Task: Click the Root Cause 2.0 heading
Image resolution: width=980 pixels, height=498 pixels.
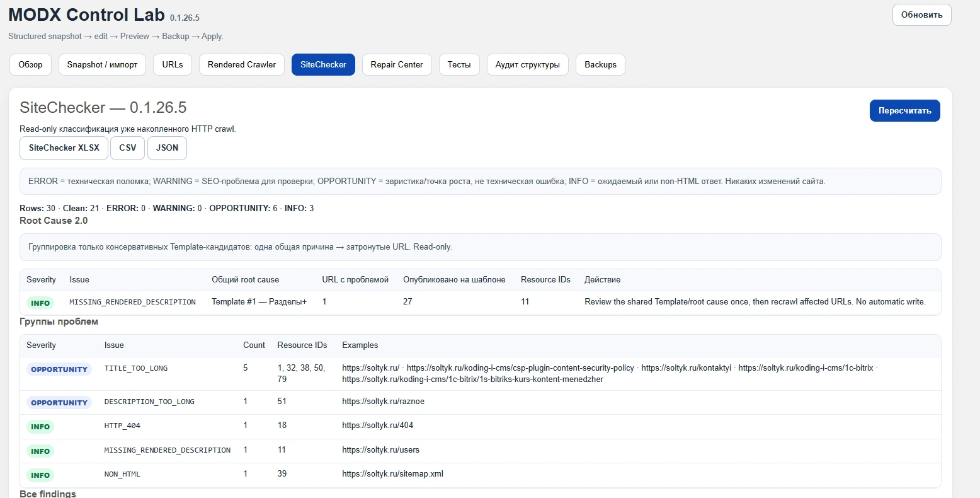Action: click(x=54, y=221)
